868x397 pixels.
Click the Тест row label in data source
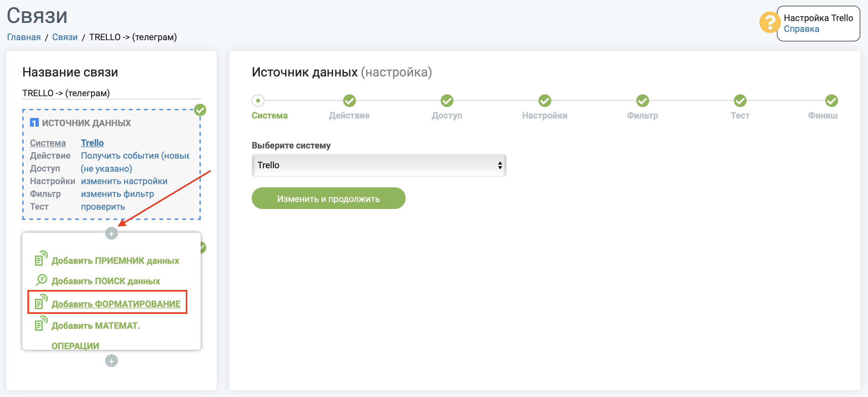(x=40, y=207)
